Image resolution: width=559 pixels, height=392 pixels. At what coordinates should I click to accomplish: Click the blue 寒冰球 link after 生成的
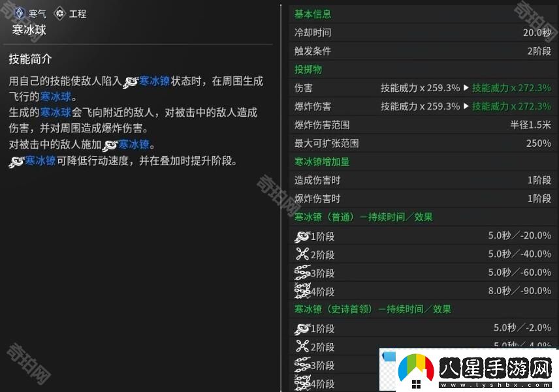coord(56,112)
